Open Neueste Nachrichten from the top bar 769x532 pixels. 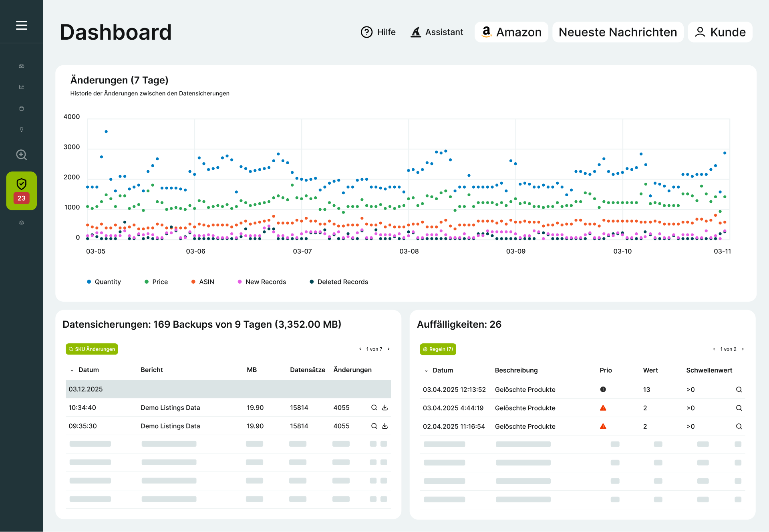pos(618,32)
